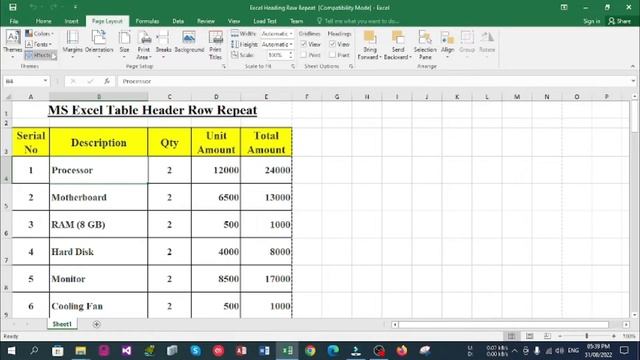Click the Share button
Screen dimensions: 640x360
click(619, 21)
